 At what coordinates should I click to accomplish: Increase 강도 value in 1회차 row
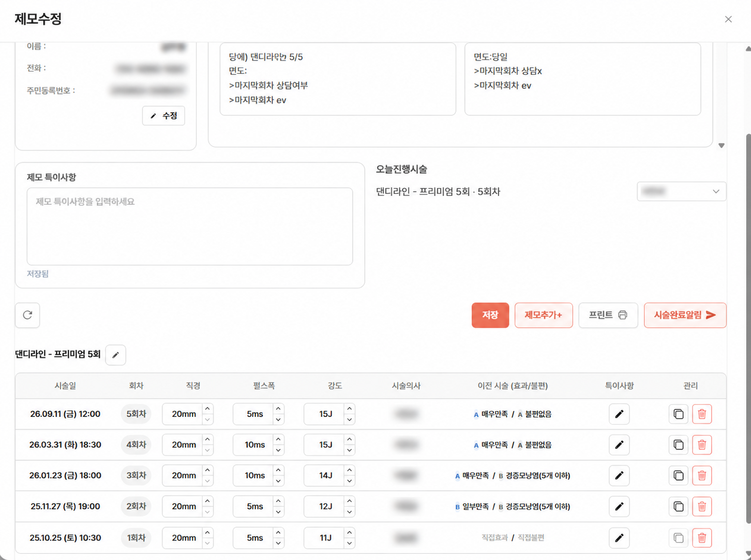click(350, 533)
